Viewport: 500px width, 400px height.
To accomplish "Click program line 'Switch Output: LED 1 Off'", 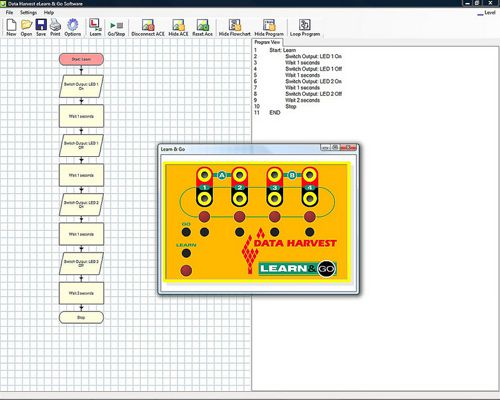I will click(314, 69).
